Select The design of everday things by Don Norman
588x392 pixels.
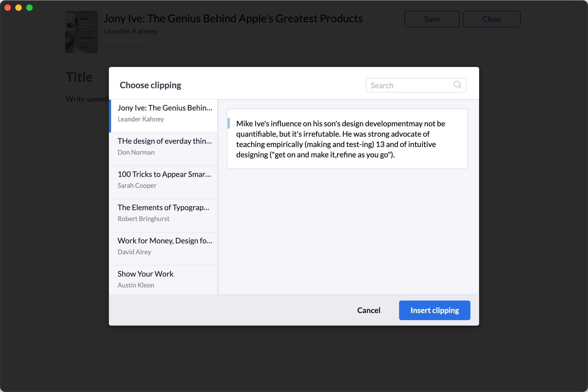163,149
